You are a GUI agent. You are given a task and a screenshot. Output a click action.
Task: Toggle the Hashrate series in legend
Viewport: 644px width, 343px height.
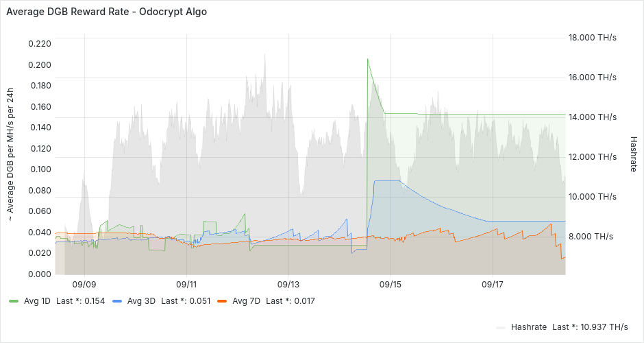click(x=529, y=327)
